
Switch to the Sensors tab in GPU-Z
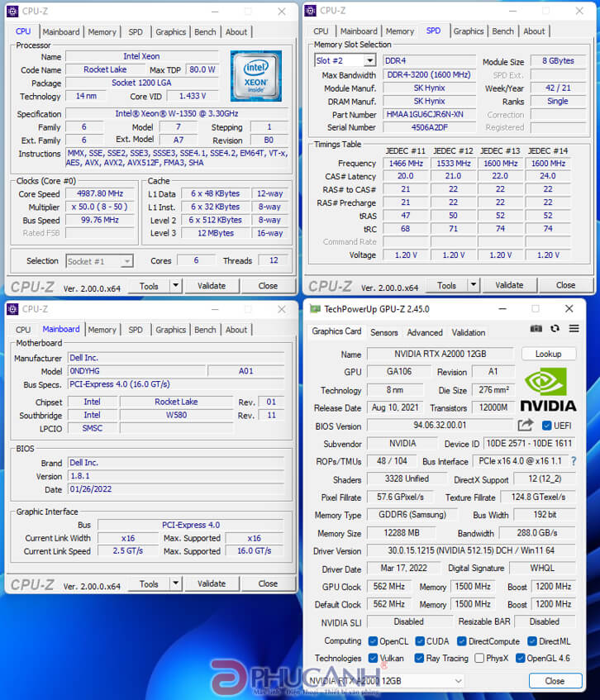tap(384, 332)
